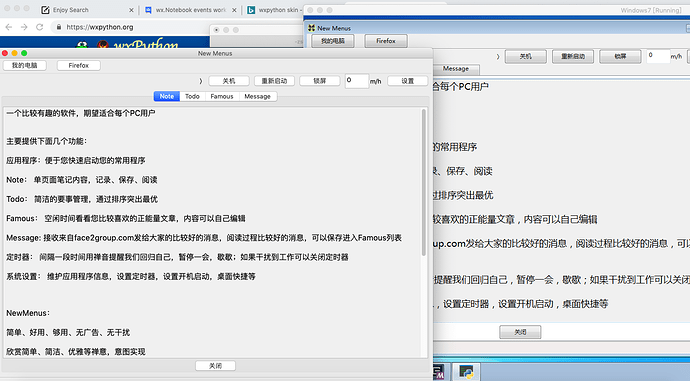690x381 pixels.
Task: Click the 关机 shutdown button in Mac window
Action: (229, 81)
